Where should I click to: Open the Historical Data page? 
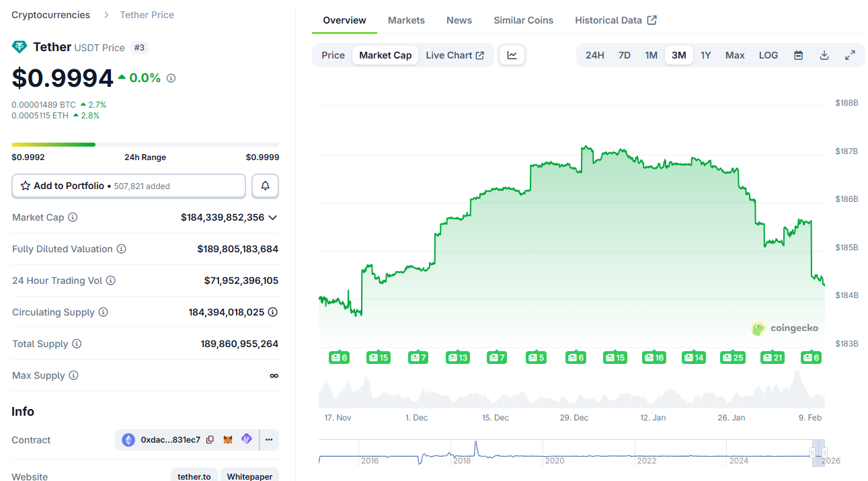(x=608, y=20)
